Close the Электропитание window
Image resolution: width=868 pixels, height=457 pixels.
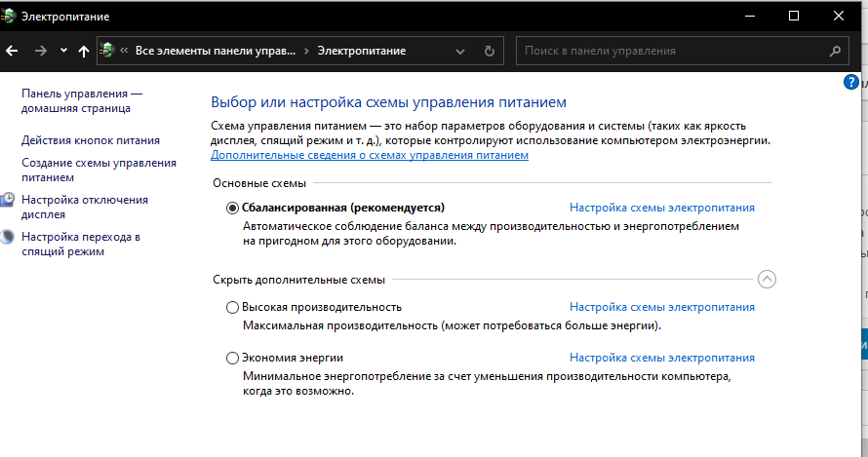coord(839,16)
